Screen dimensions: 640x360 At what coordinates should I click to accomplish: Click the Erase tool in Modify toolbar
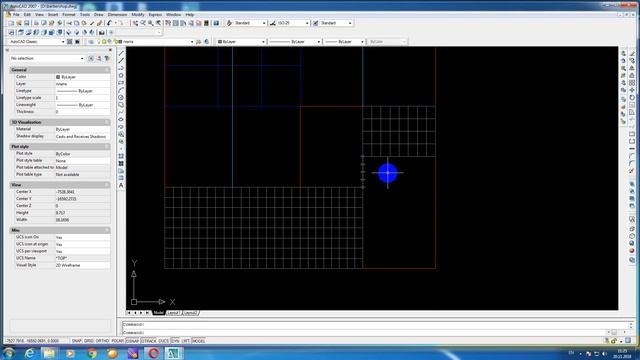pyautogui.click(x=632, y=53)
